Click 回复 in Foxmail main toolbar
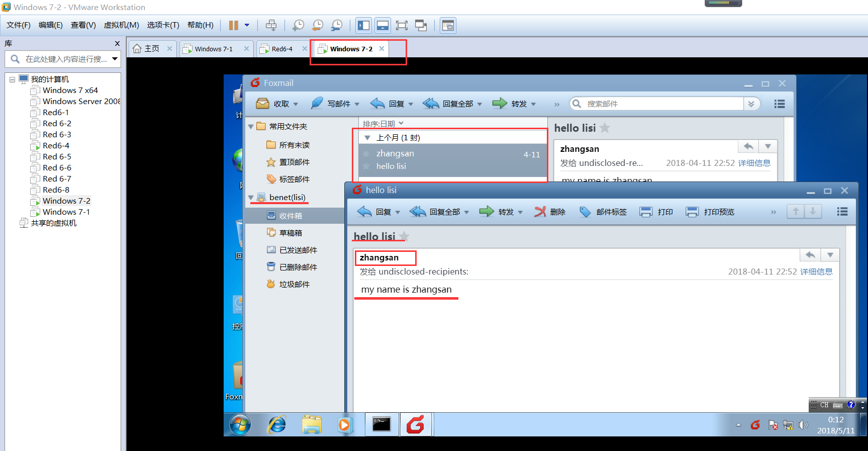 pos(387,104)
